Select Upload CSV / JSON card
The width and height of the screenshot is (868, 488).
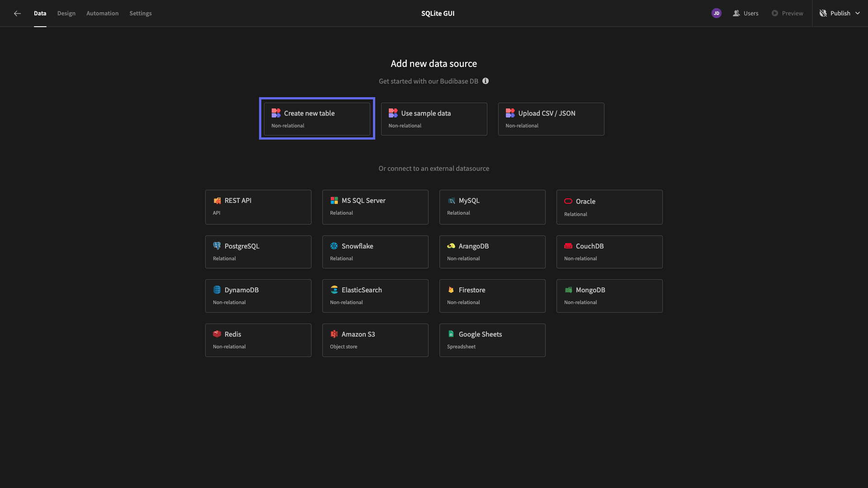551,119
